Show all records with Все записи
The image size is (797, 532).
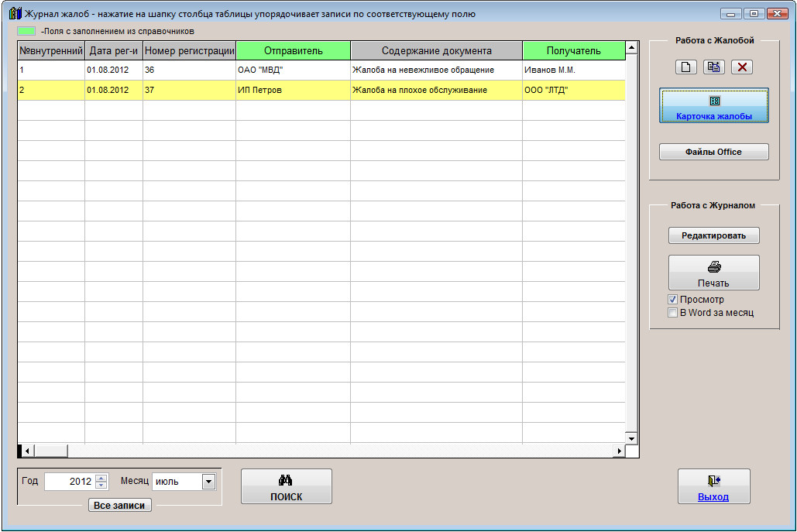(120, 506)
